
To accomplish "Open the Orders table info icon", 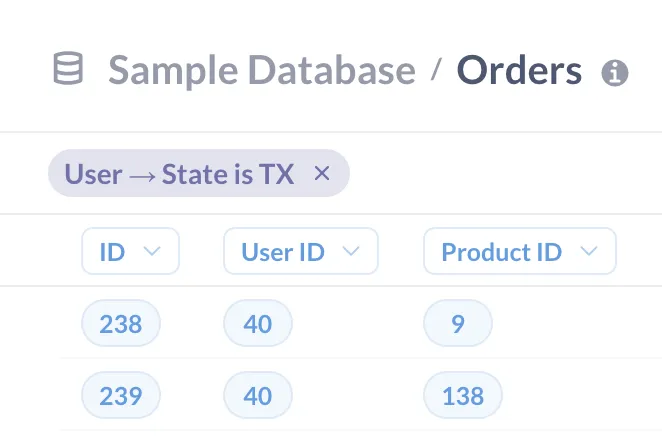I will click(x=615, y=72).
